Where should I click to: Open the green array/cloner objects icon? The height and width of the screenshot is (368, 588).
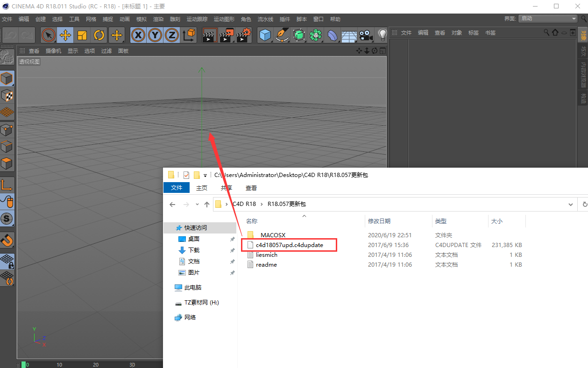click(316, 35)
